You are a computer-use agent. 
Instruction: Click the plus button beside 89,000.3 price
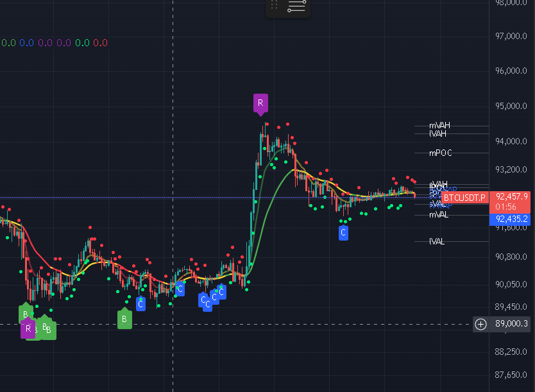(x=480, y=324)
